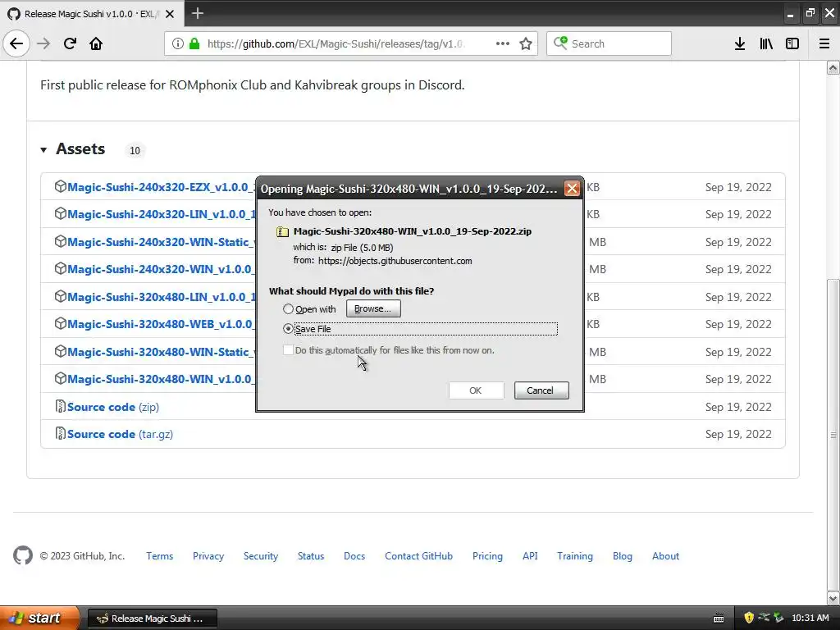
Task: Close the Opening Magic-Sushi dialog with X
Action: pyautogui.click(x=572, y=189)
